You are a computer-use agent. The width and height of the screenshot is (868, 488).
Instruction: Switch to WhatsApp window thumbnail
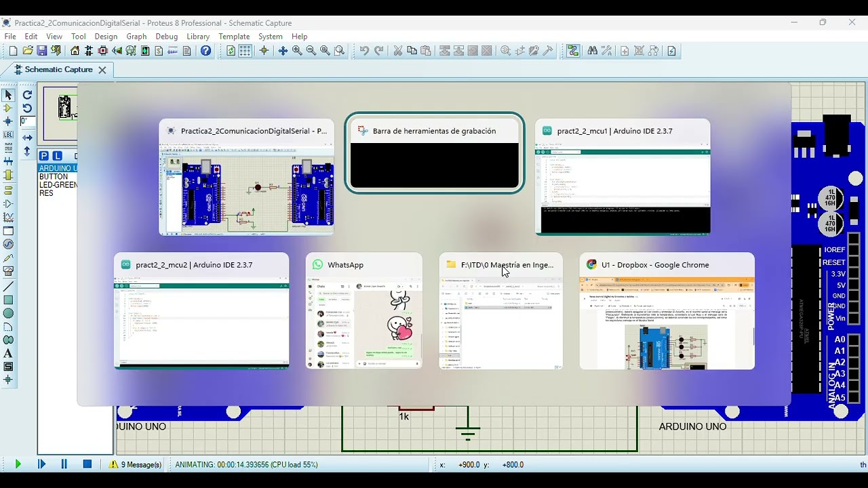click(x=364, y=311)
